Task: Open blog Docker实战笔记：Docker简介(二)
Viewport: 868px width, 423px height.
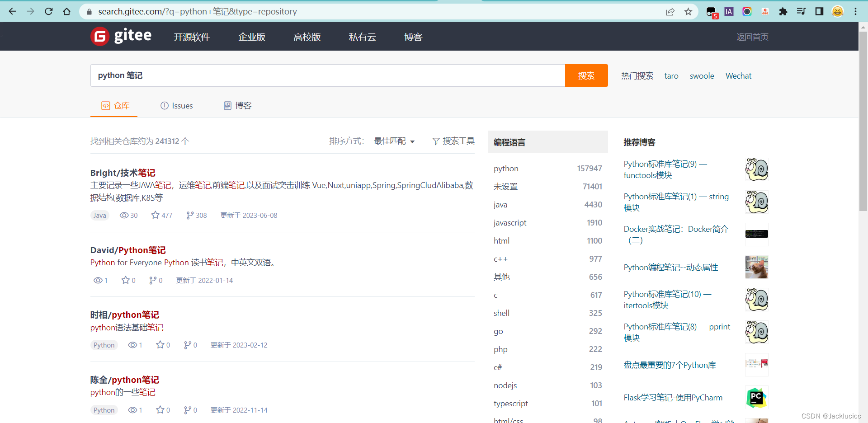Action: (676, 235)
